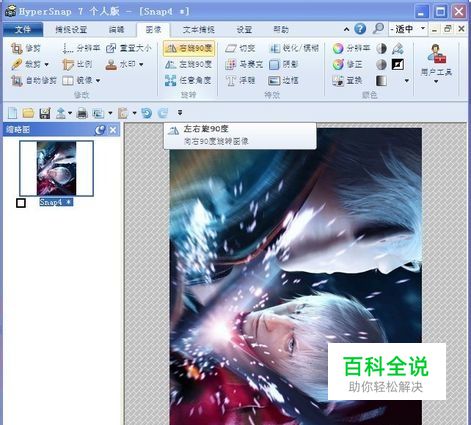Viewport: 471px width, 425px height.
Task: Switch to the Edit (编辑) tab
Action: click(x=116, y=29)
